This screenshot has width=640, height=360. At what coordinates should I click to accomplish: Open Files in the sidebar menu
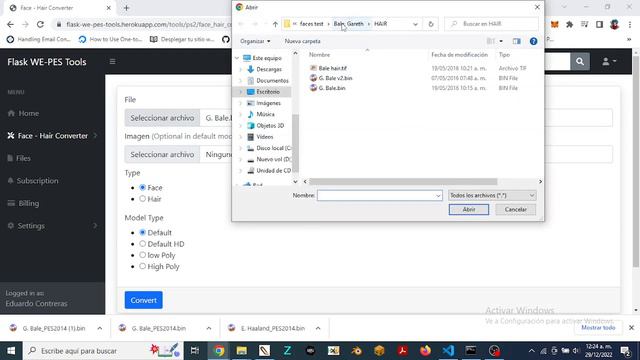pos(19,158)
